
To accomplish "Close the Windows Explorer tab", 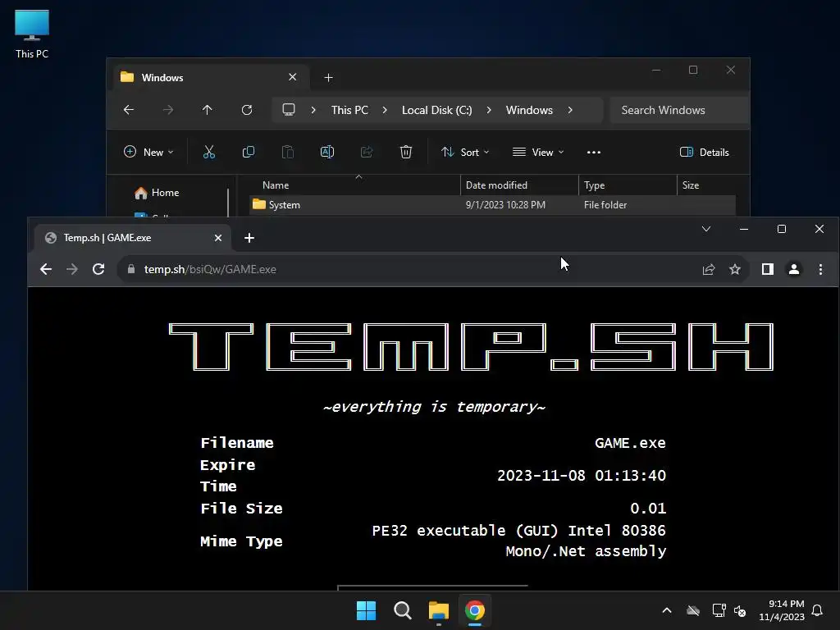I will (x=293, y=77).
